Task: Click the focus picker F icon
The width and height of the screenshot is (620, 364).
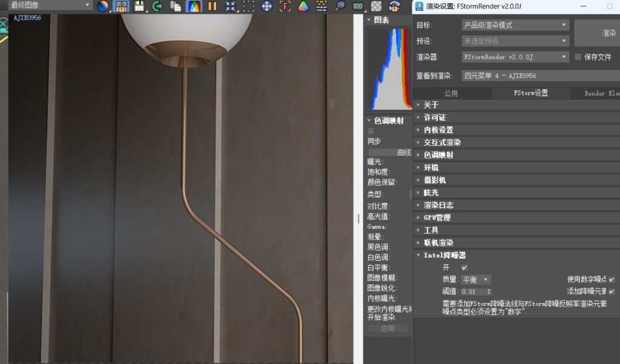Action: (x=285, y=6)
